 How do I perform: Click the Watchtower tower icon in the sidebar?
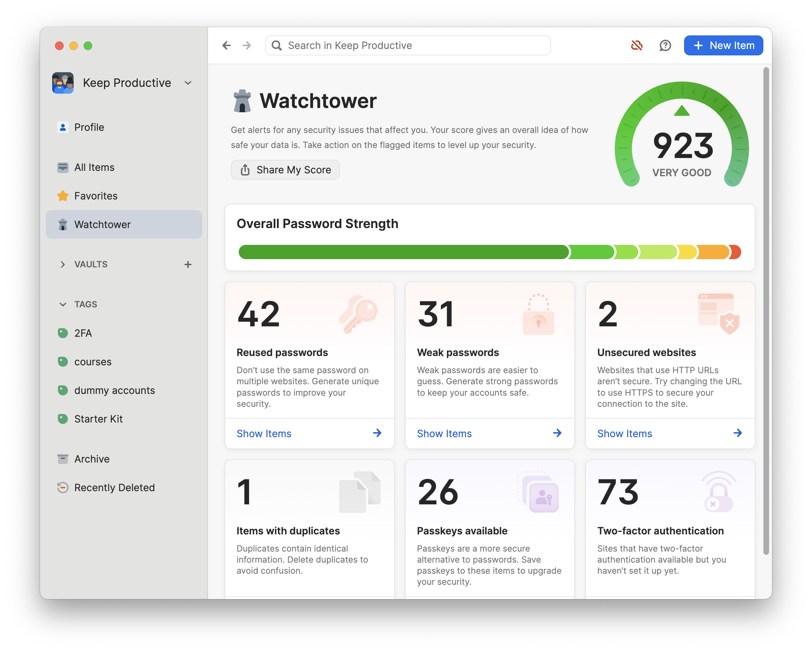63,224
